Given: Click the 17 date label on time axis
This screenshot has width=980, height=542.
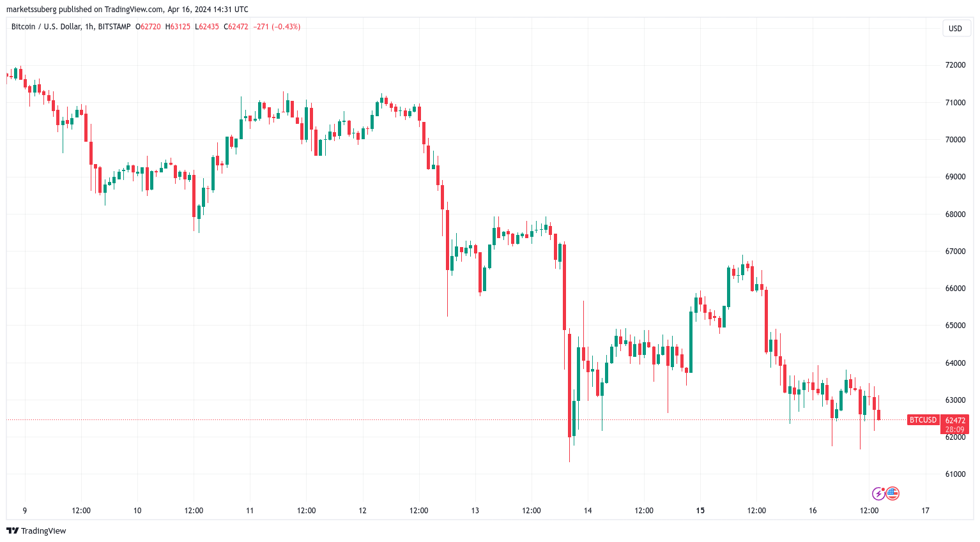Looking at the screenshot, I should coord(926,511).
